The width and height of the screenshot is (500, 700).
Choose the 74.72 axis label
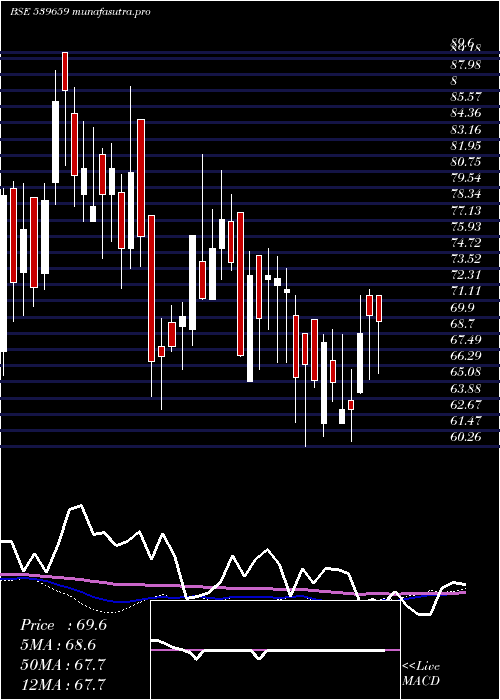coord(466,243)
